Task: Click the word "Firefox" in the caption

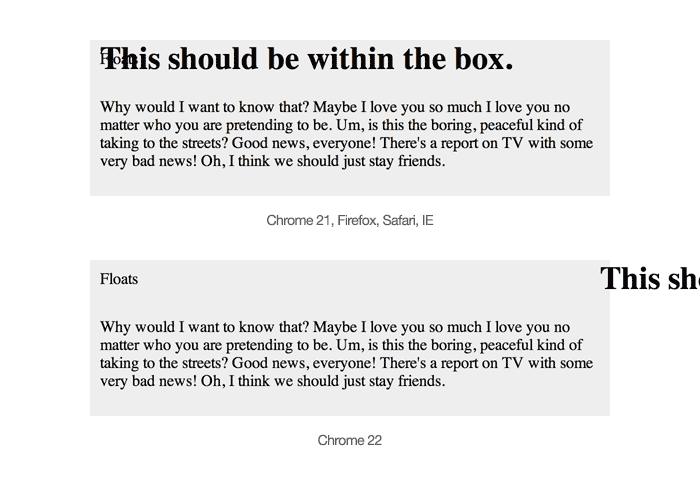Action: [x=357, y=220]
